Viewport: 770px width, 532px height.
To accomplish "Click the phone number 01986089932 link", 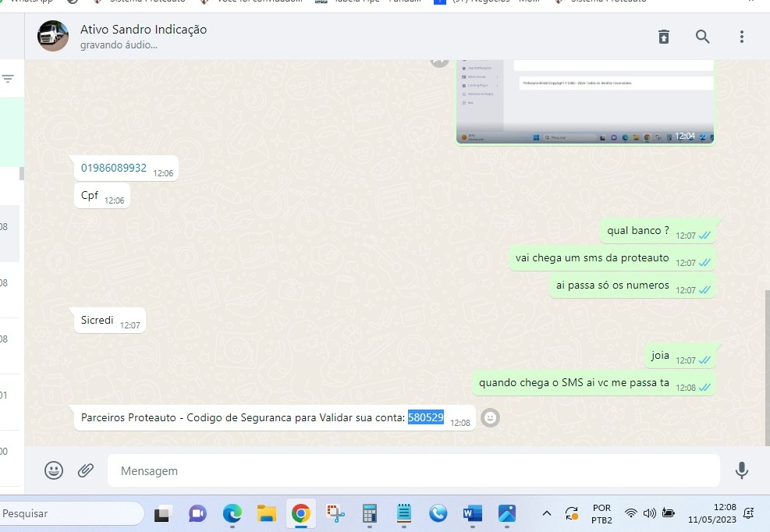I will tap(114, 168).
